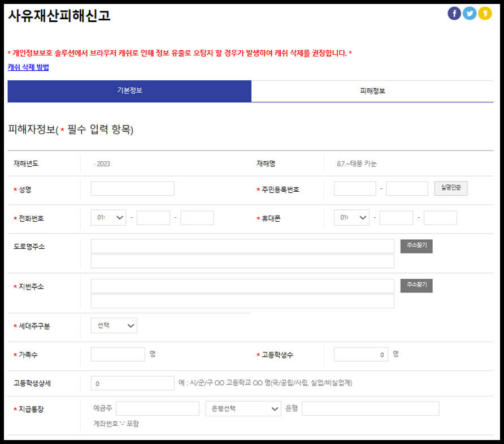Image resolution: width=504 pixels, height=444 pixels.
Task: Click the yellow KakaoStory share icon
Action: [x=485, y=12]
